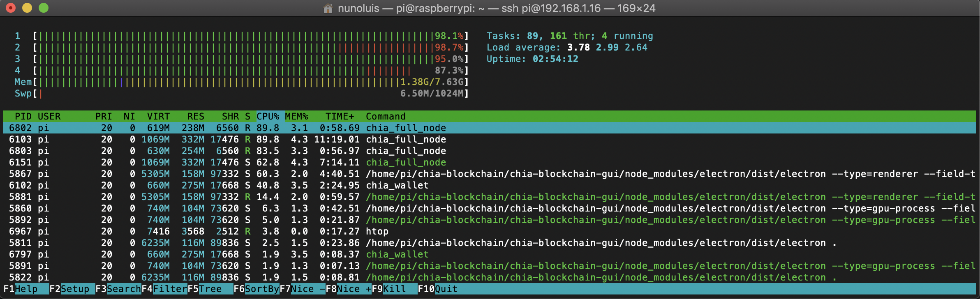Click the yellow minimize window button
Image resolution: width=980 pixels, height=299 pixels.
click(x=27, y=8)
